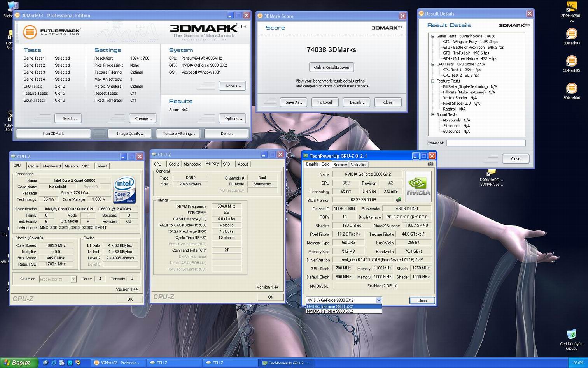Click OK in the CPU-Z memory window
Image resolution: width=588 pixels, height=368 pixels.
coord(270,297)
